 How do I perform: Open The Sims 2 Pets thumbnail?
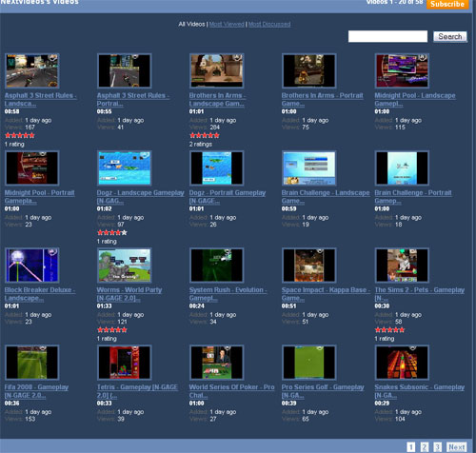[402, 266]
